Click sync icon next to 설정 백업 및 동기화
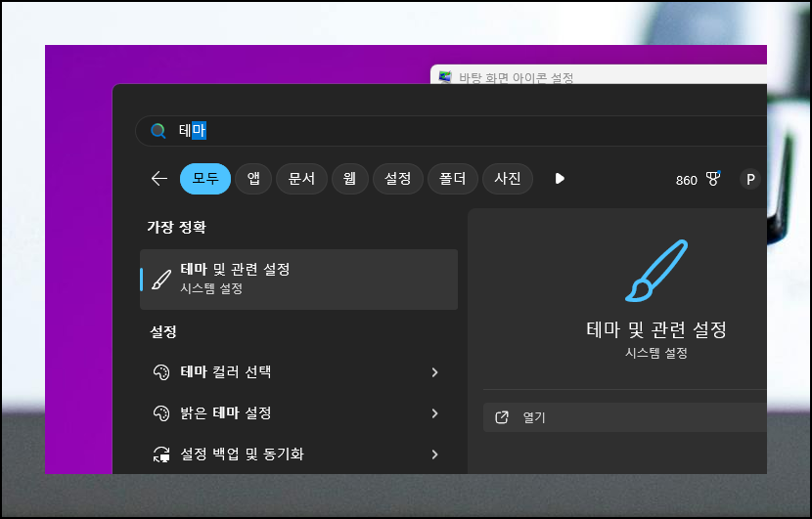Screen dimensions: 812x519 coord(161,454)
